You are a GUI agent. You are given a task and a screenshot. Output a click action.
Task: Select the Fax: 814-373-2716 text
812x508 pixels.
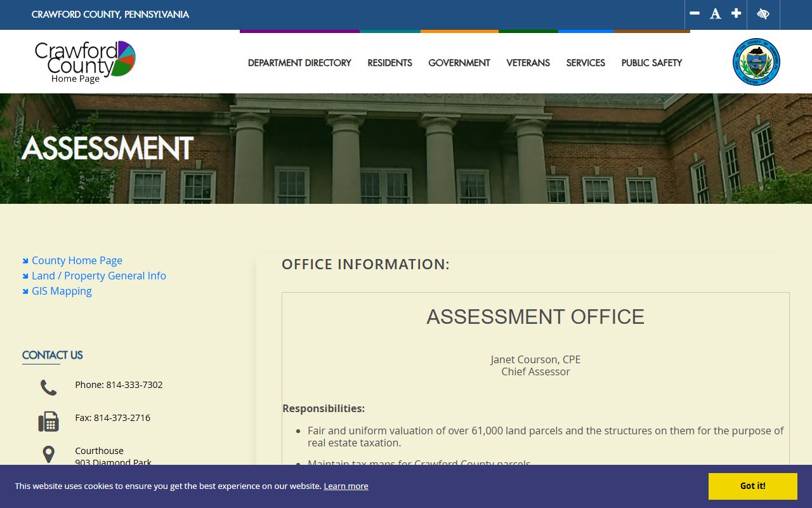(x=112, y=418)
